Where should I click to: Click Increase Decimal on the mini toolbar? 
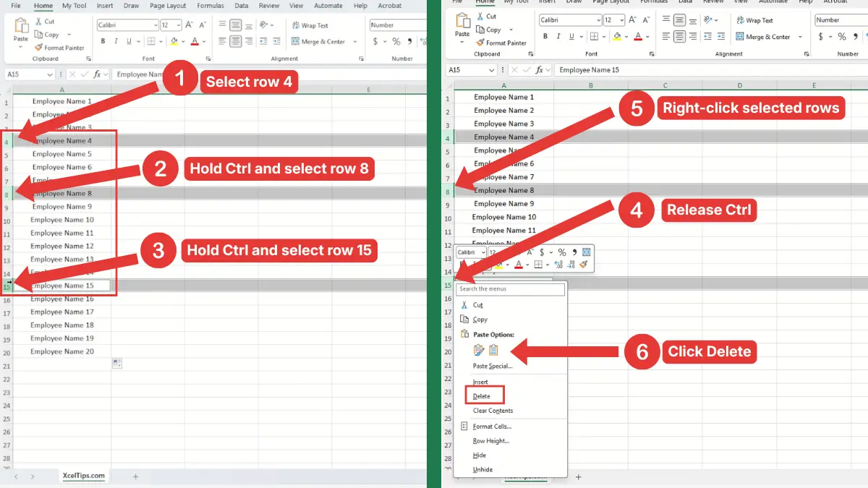click(558, 265)
